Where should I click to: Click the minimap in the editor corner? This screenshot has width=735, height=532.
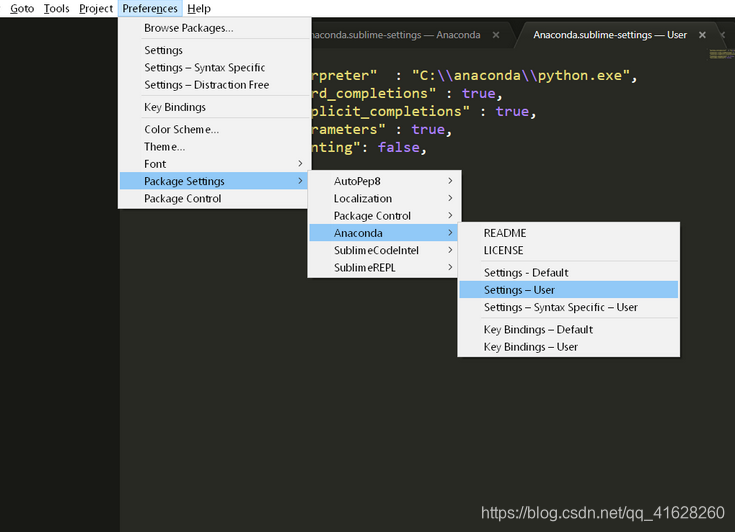click(722, 54)
